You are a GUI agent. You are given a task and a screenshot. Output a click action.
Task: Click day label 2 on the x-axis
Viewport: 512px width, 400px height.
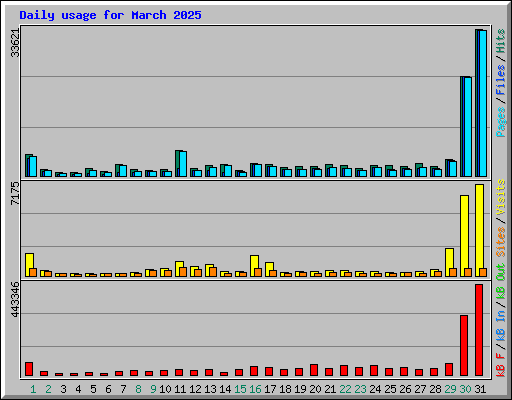48,389
